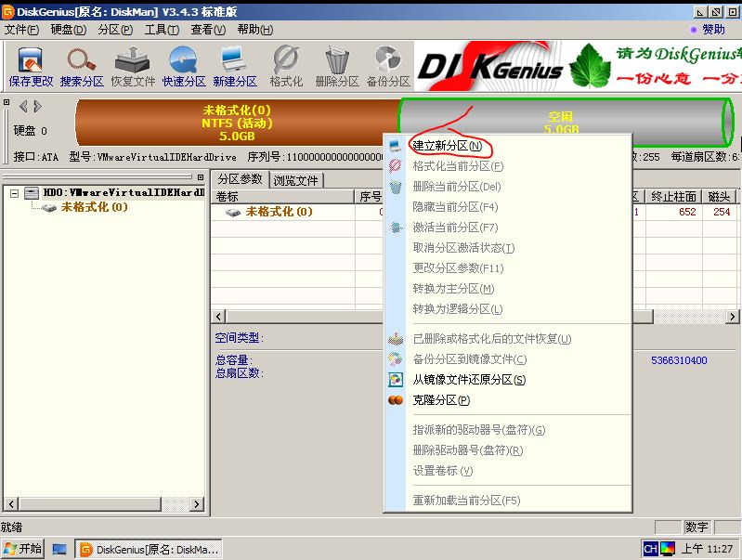
Task: Switch to the 浏览文件 tab
Action: tap(295, 181)
